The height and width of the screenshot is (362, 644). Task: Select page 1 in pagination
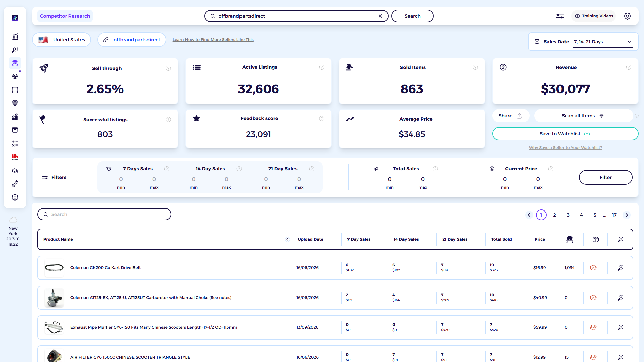click(541, 215)
